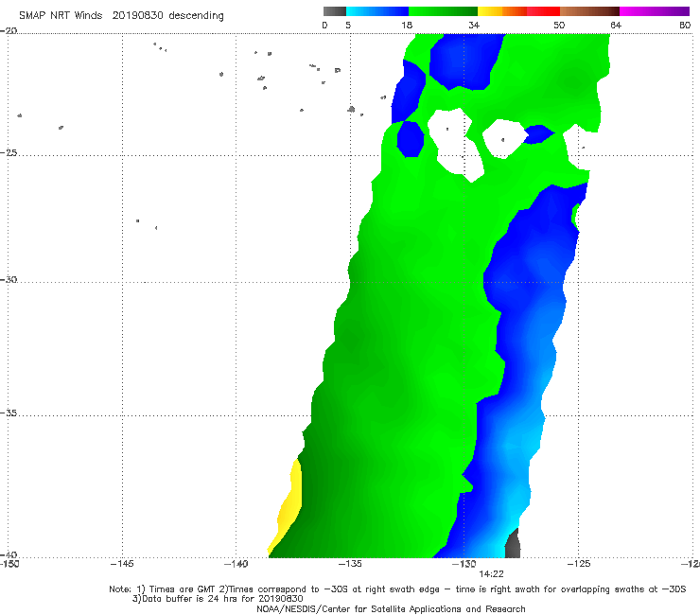Click the longitude label '-140'

pyautogui.click(x=236, y=564)
